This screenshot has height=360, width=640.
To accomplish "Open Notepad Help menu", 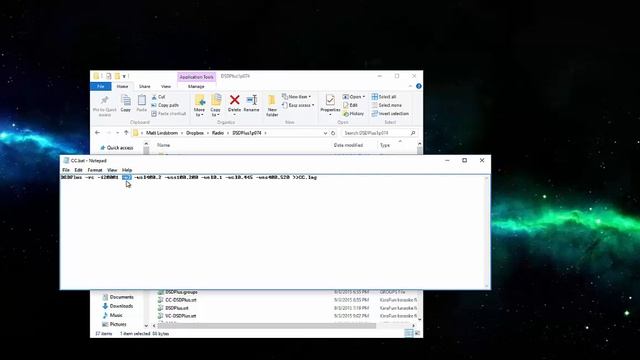I will 127,170.
